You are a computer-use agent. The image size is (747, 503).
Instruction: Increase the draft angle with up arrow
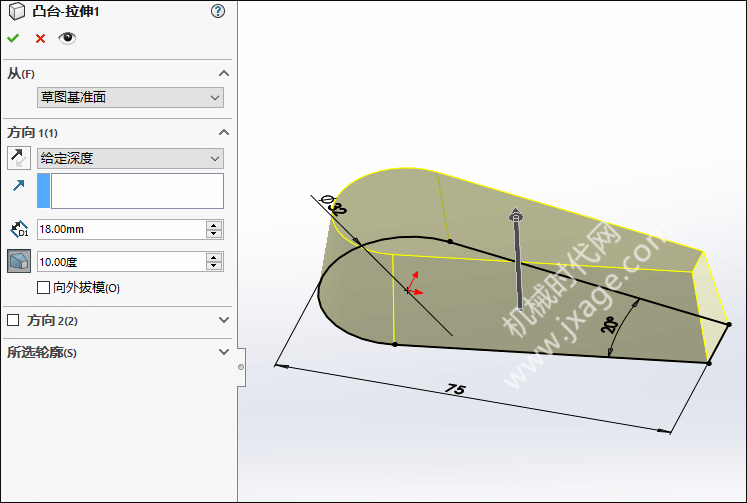point(214,257)
